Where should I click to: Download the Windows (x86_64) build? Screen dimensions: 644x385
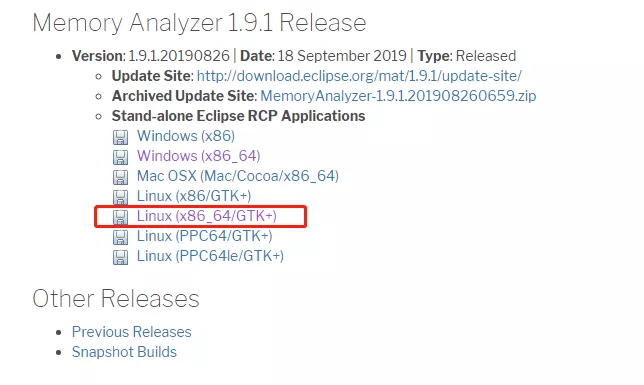pyautogui.click(x=198, y=156)
